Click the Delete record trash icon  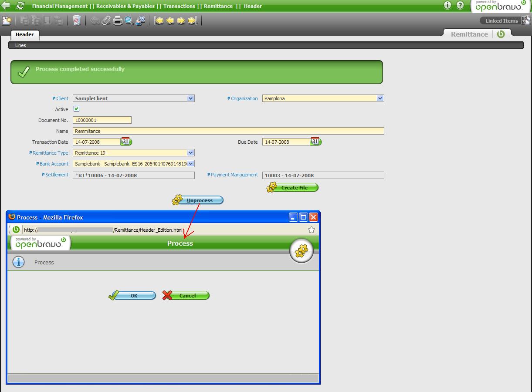coord(77,20)
